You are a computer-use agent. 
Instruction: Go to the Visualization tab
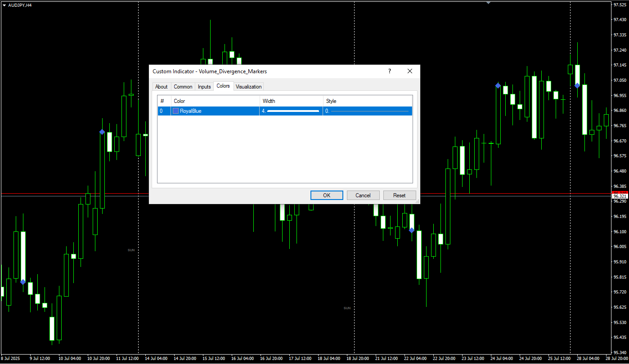point(248,87)
